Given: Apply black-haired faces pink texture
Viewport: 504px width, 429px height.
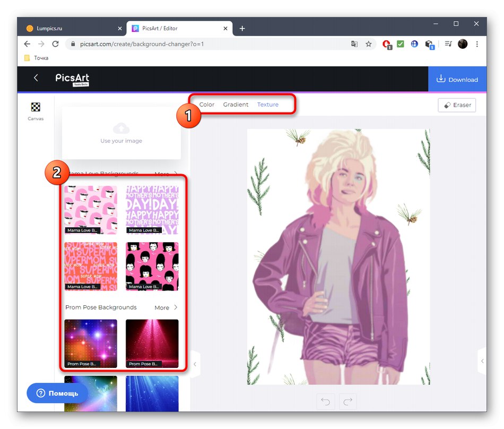Looking at the screenshot, I should coord(152,267).
